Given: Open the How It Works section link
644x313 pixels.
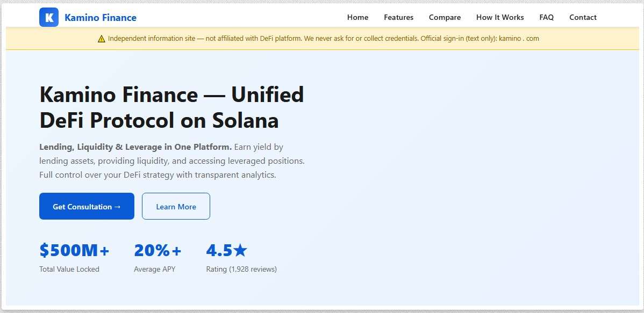Looking at the screenshot, I should click(x=499, y=17).
